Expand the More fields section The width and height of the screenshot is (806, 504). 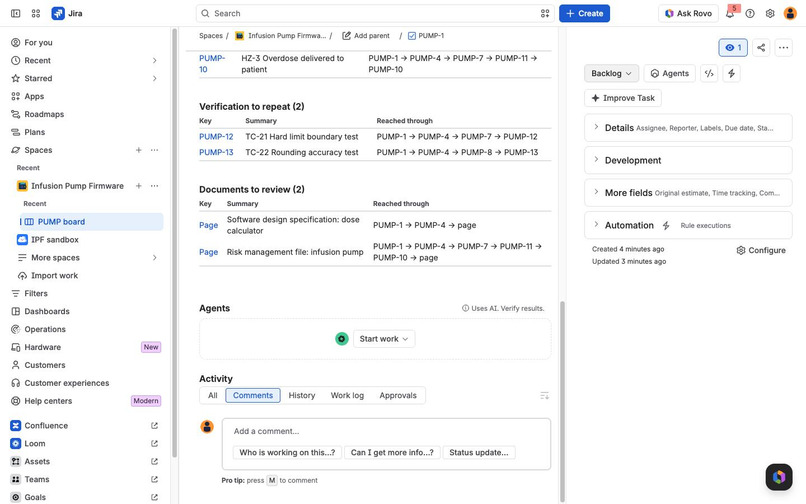click(x=688, y=193)
